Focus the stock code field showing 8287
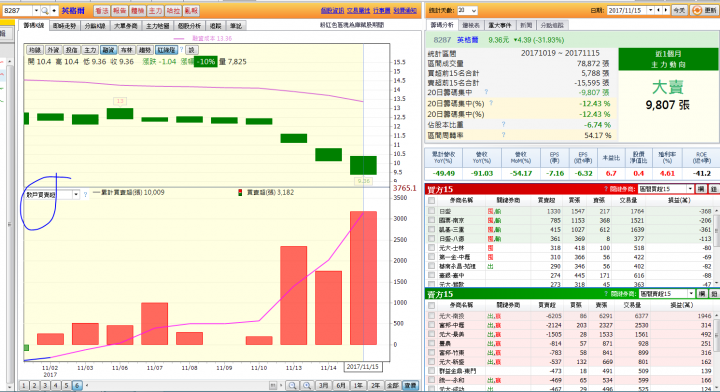This screenshot has height=392, width=720. coord(17,11)
